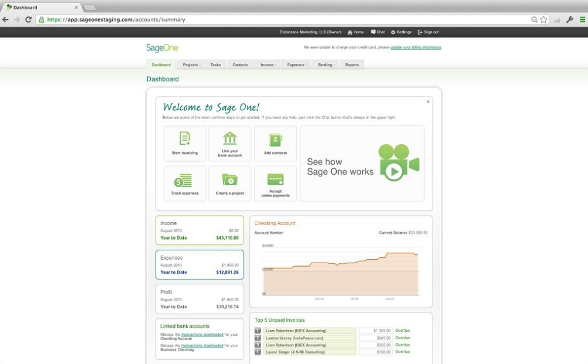The width and height of the screenshot is (588, 364).
Task: Click the Top 5 Unpaid Invoices heading
Action: point(279,320)
